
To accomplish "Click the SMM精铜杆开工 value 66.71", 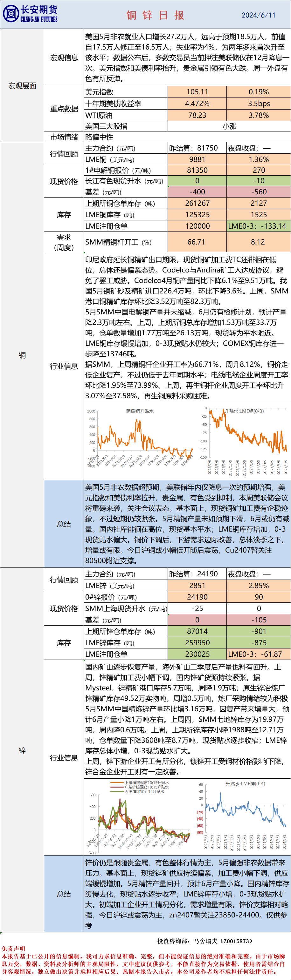I will coord(197,242).
